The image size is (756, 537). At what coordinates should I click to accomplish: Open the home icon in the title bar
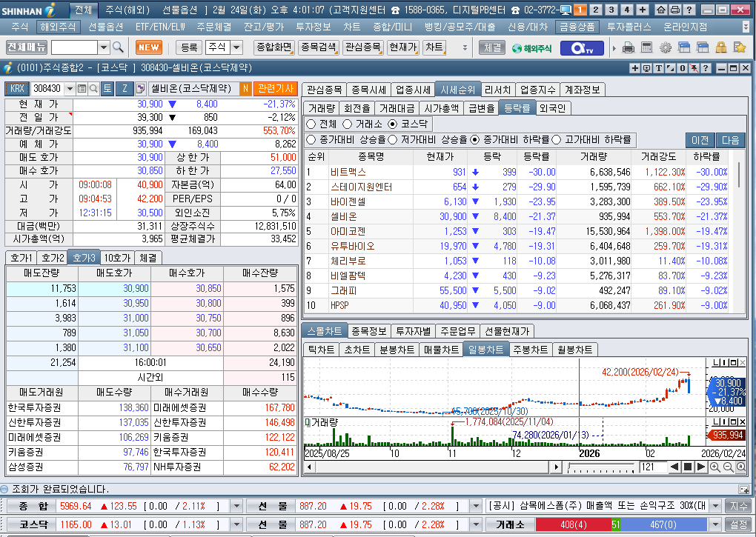pos(661,10)
